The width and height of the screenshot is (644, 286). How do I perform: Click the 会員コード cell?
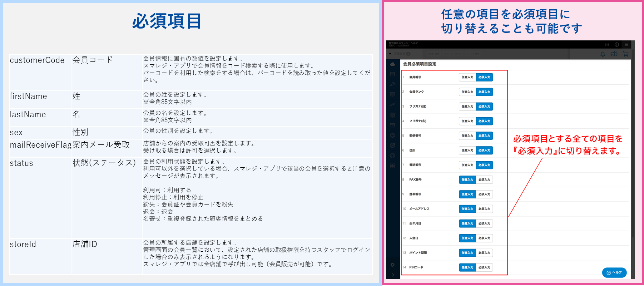tap(107, 72)
